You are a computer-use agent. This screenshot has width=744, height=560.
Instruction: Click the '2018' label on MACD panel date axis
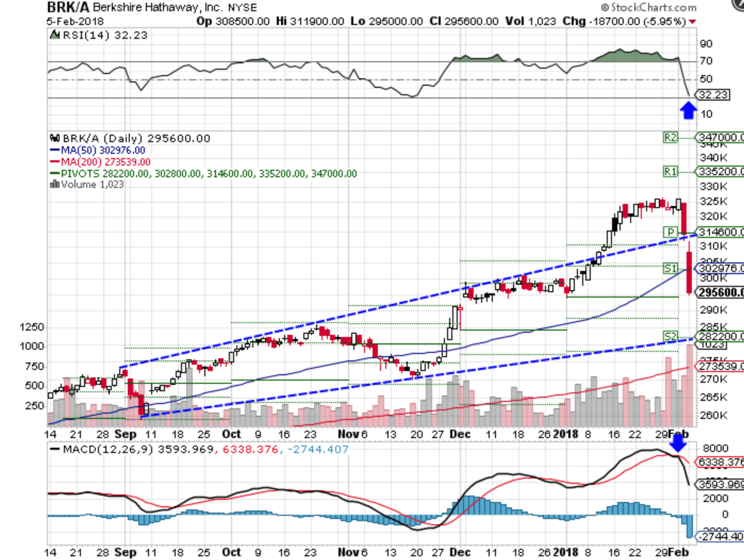[565, 553]
